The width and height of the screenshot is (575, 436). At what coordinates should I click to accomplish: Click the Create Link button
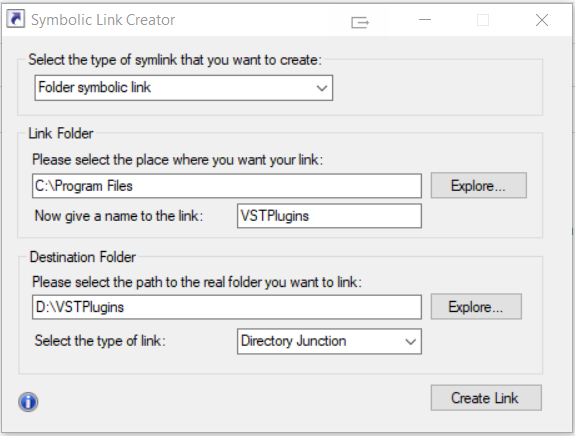coord(486,398)
